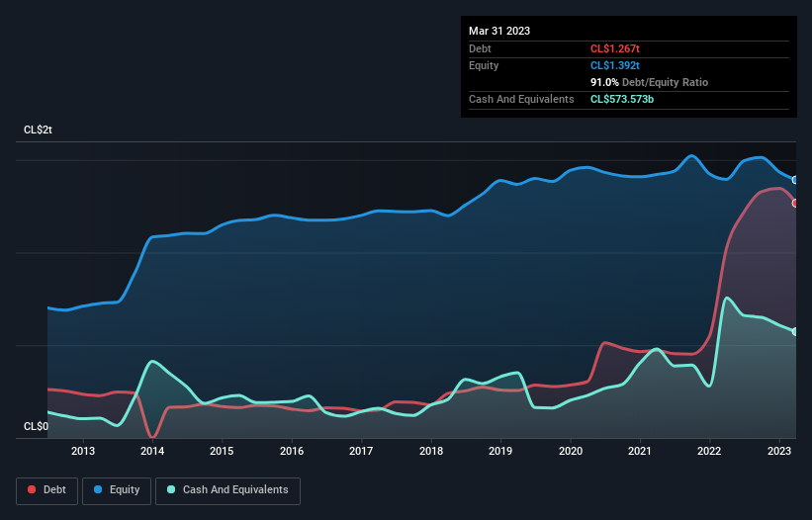Click the blue Equity line endpoint marker
The image size is (812, 520).
(795, 180)
